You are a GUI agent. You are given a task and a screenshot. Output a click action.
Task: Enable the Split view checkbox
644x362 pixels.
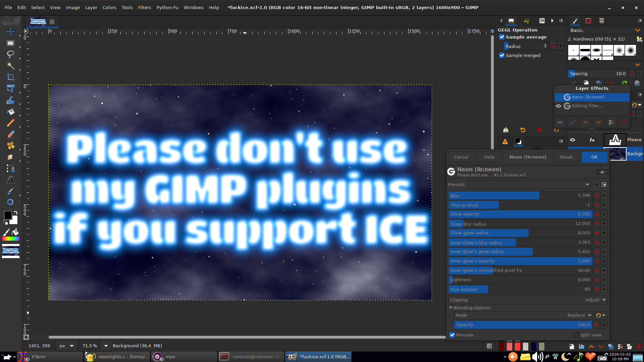click(576, 335)
